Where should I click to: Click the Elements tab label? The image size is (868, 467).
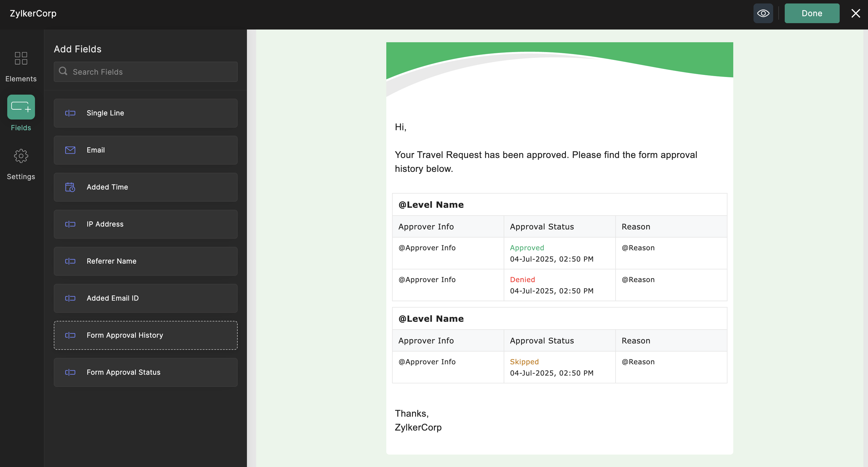[x=21, y=79]
